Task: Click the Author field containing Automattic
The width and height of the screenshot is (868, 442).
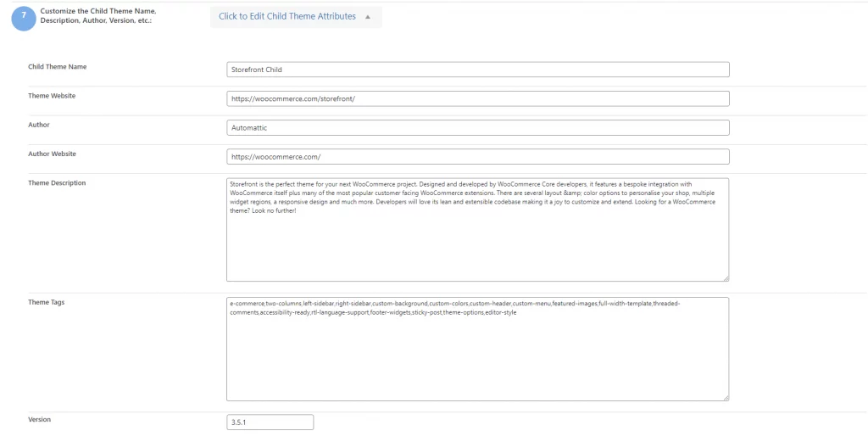Action: [x=478, y=127]
